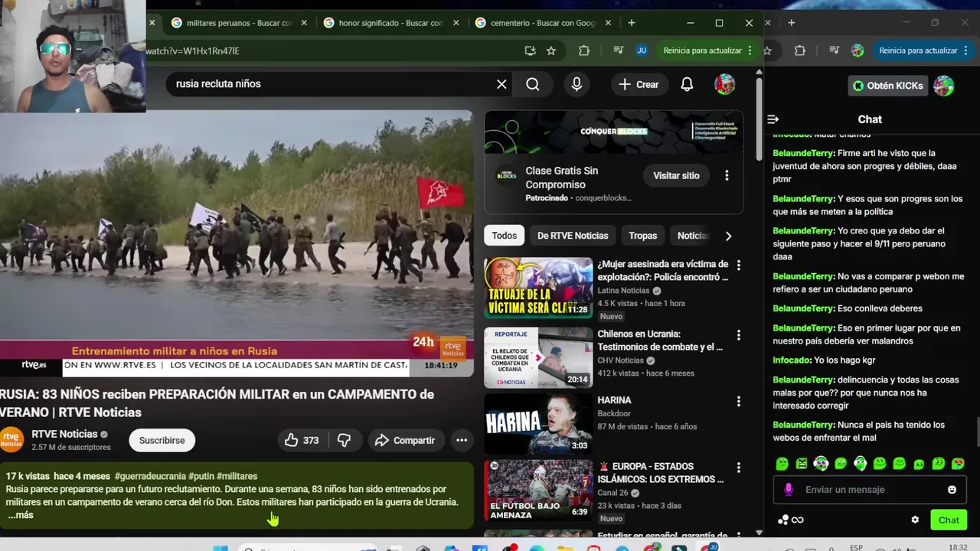Viewport: 980px width, 551px height.
Task: Open Kick chat settings gear
Action: coord(915,520)
